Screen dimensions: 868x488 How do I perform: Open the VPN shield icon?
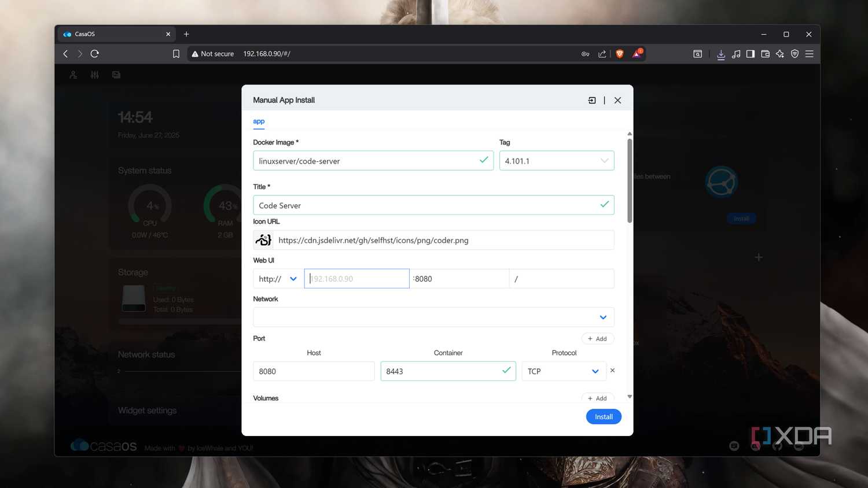tap(795, 54)
